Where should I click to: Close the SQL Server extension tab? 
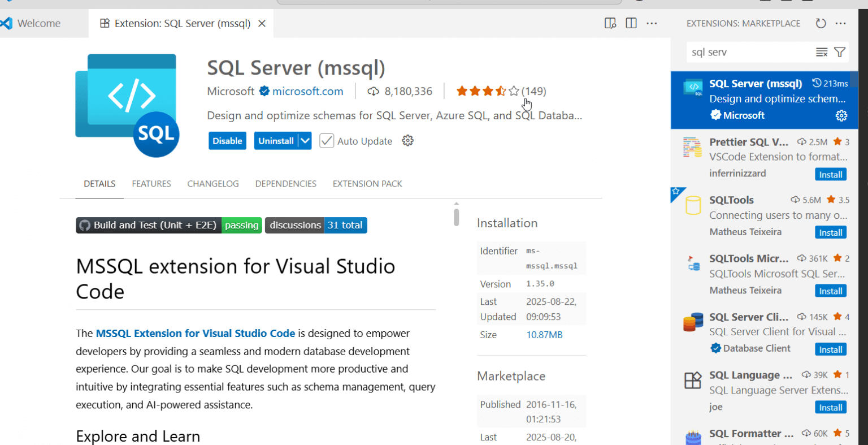click(262, 23)
